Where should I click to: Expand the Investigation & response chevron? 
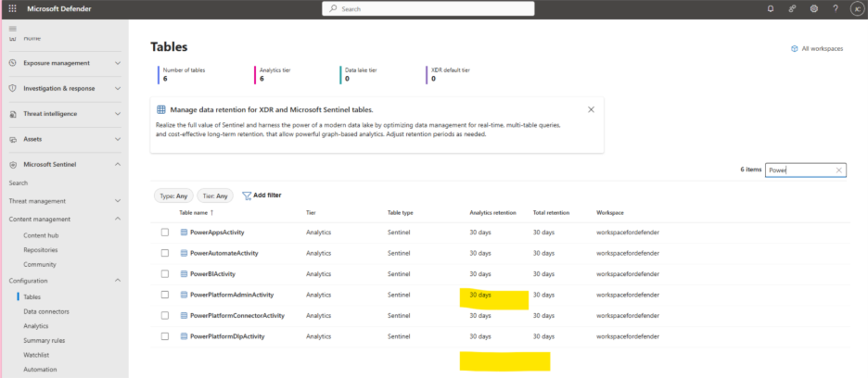point(118,89)
